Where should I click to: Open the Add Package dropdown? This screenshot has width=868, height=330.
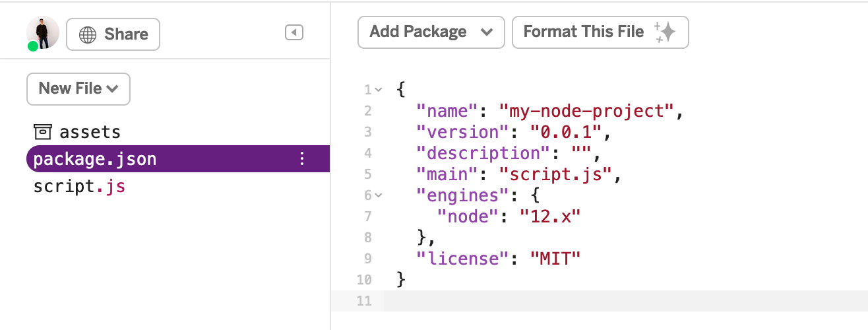(x=431, y=32)
